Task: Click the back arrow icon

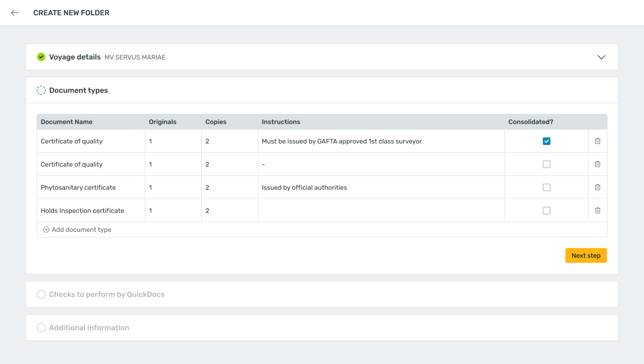Action: pos(15,13)
